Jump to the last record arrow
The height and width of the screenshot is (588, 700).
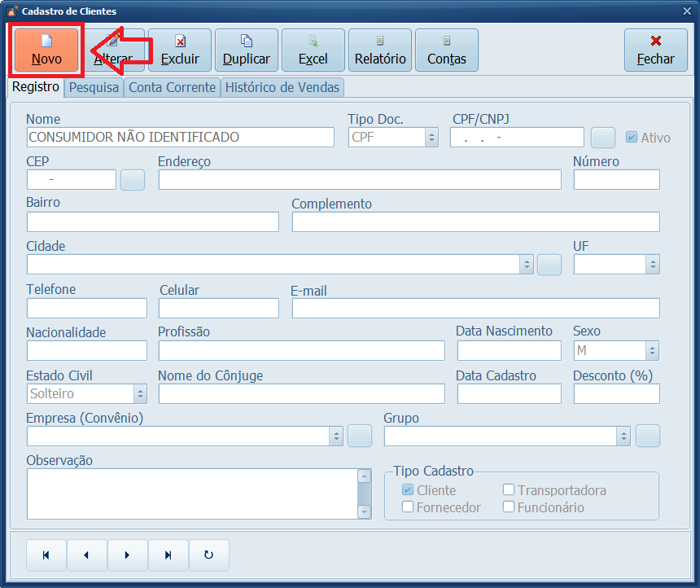[168, 555]
